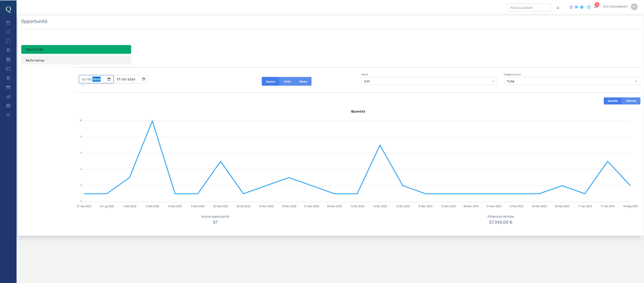Image resolution: width=644 pixels, height=283 pixels.
Task: Click the 21-Apr-2022 axis label
Action: 84,206
